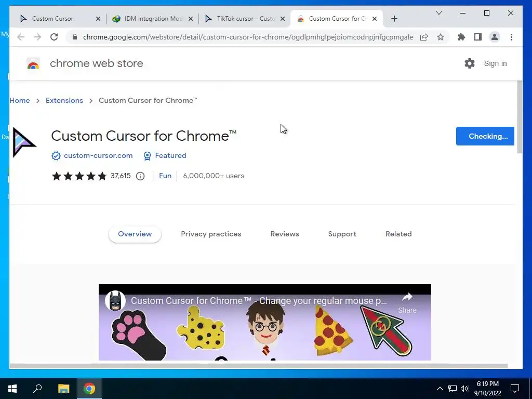
Task: Select the Overview tab
Action: coord(135,234)
